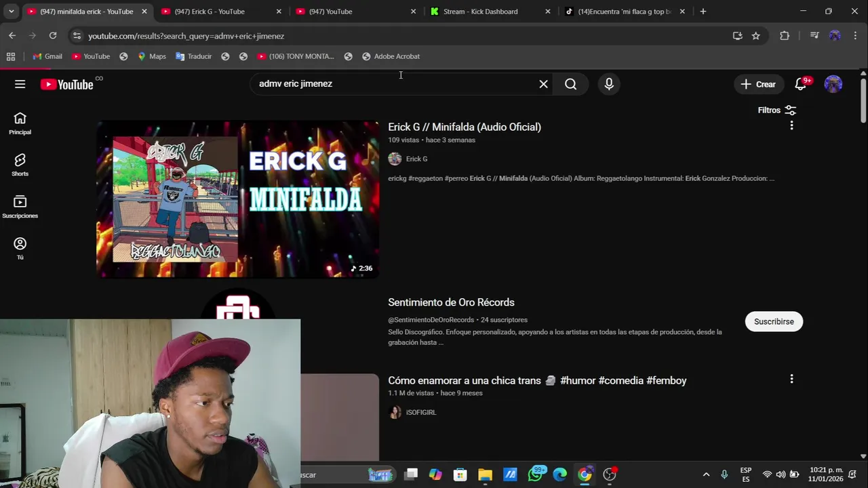868x488 pixels.
Task: Open WhatsApp from the taskbar
Action: (536, 474)
